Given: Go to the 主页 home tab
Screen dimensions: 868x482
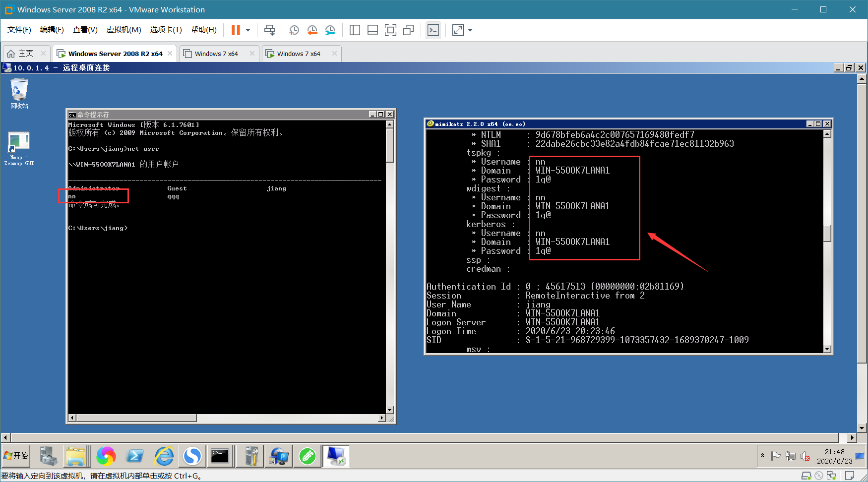Looking at the screenshot, I should (x=26, y=54).
